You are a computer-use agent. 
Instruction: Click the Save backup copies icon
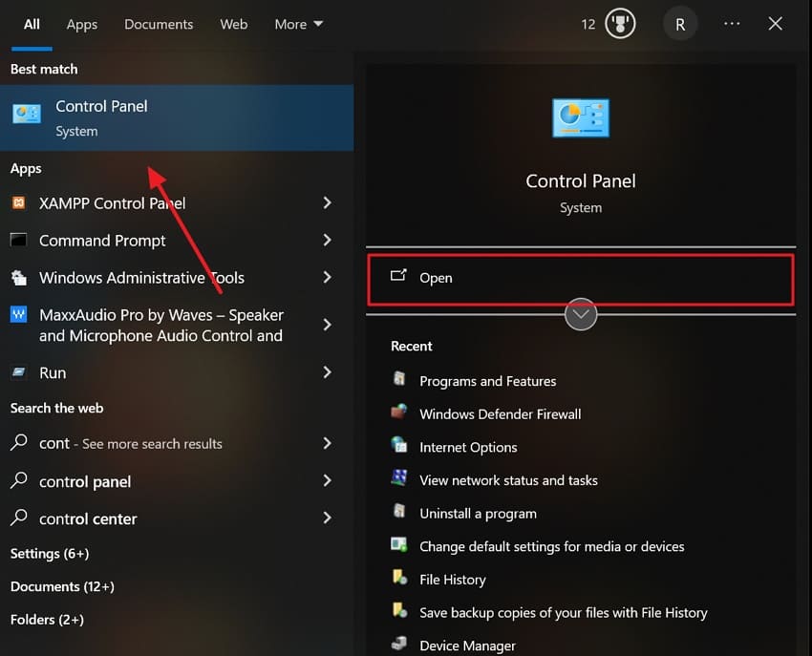pos(398,611)
